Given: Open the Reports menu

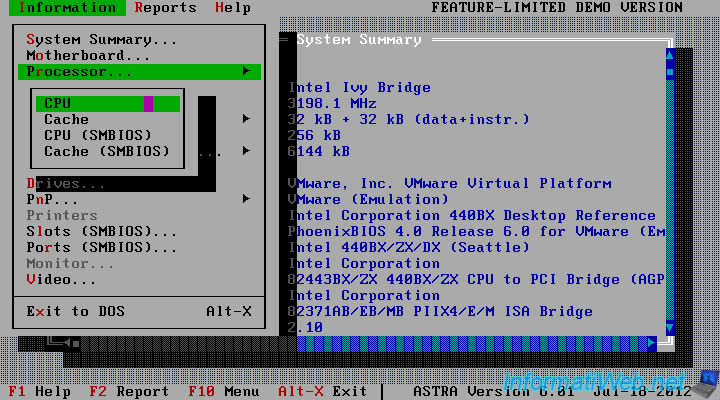Looking at the screenshot, I should point(165,8).
